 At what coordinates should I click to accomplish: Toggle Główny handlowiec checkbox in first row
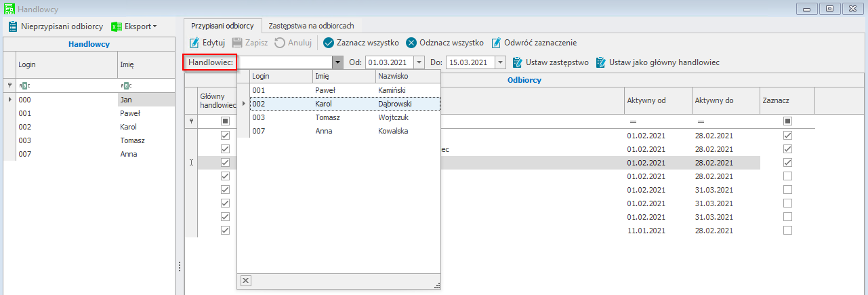coord(226,136)
